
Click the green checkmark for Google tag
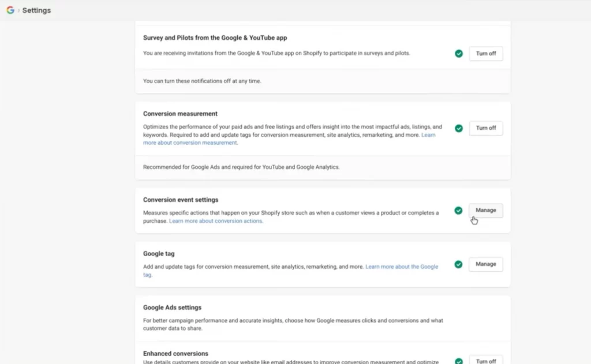458,264
